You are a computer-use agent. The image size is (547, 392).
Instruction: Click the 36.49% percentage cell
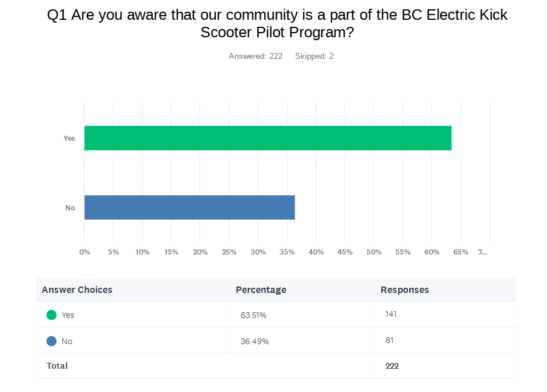[254, 341]
